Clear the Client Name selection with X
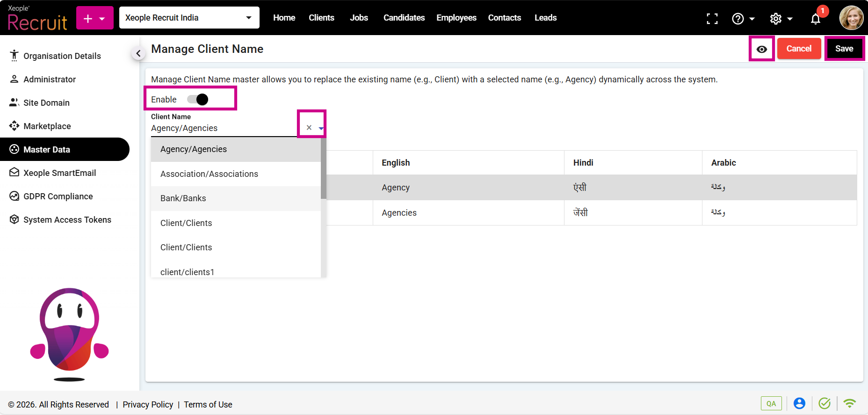This screenshot has height=415, width=868. pyautogui.click(x=309, y=128)
